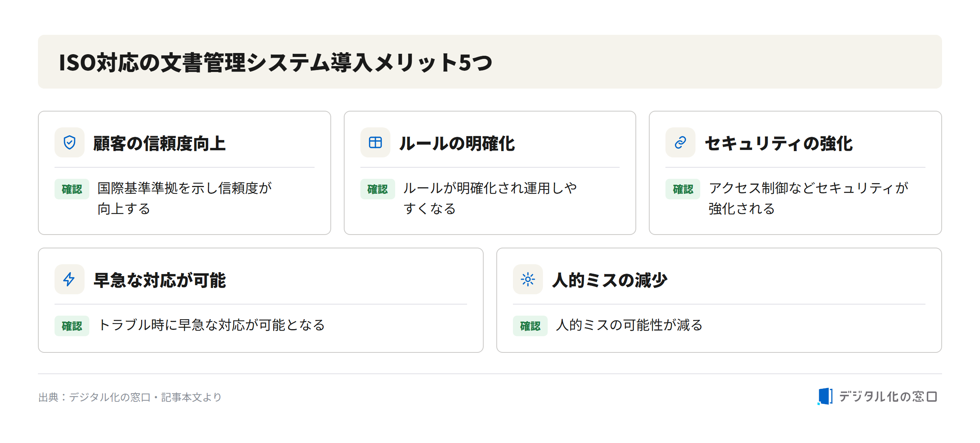
Task: Click the sun-shaped icon beside 人的ミスの減少
Action: [x=528, y=279]
